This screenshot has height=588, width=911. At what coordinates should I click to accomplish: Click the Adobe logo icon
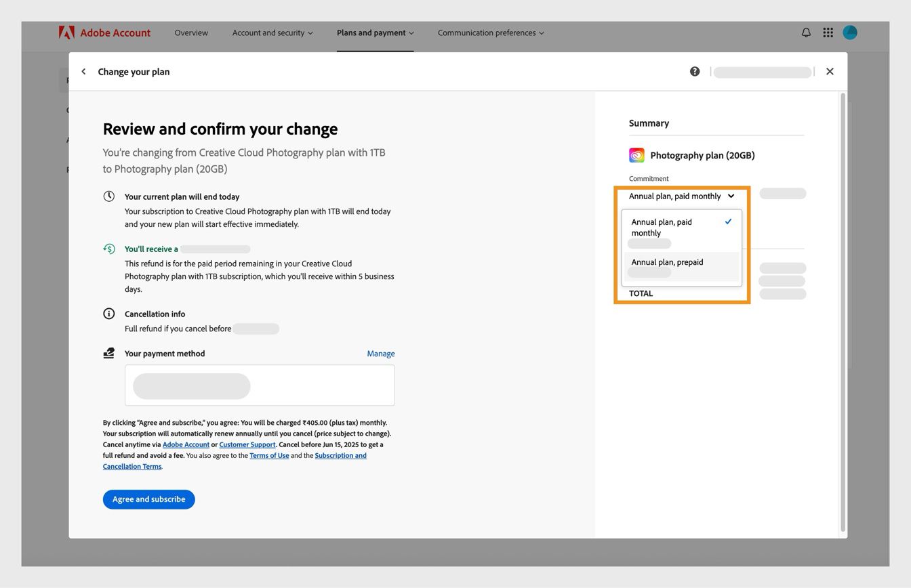66,33
